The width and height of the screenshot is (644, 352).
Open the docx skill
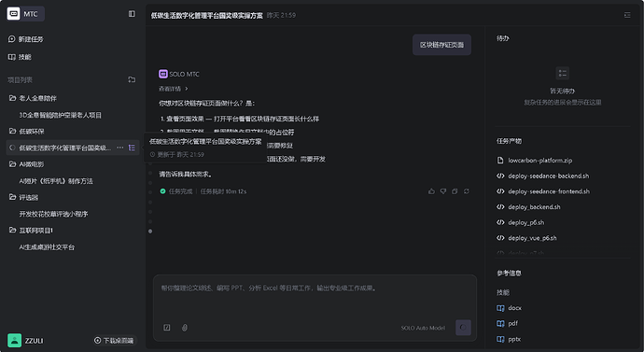click(514, 308)
